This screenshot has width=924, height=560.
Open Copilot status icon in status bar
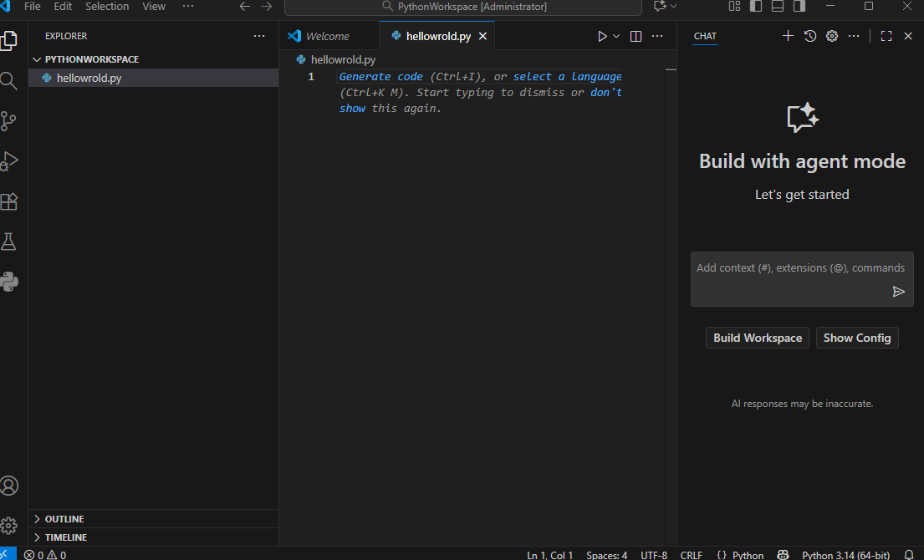[783, 555]
